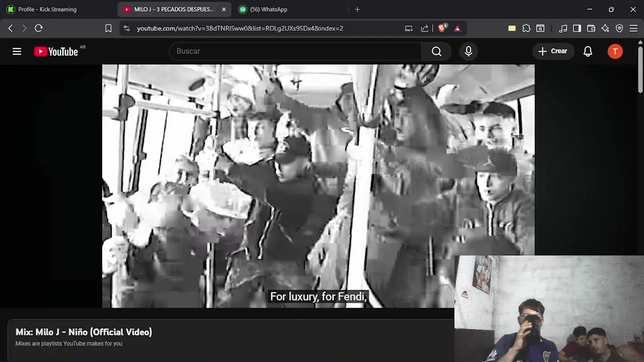644x362 pixels.
Task: Click the page vertical scrollbar
Action: click(x=640, y=70)
